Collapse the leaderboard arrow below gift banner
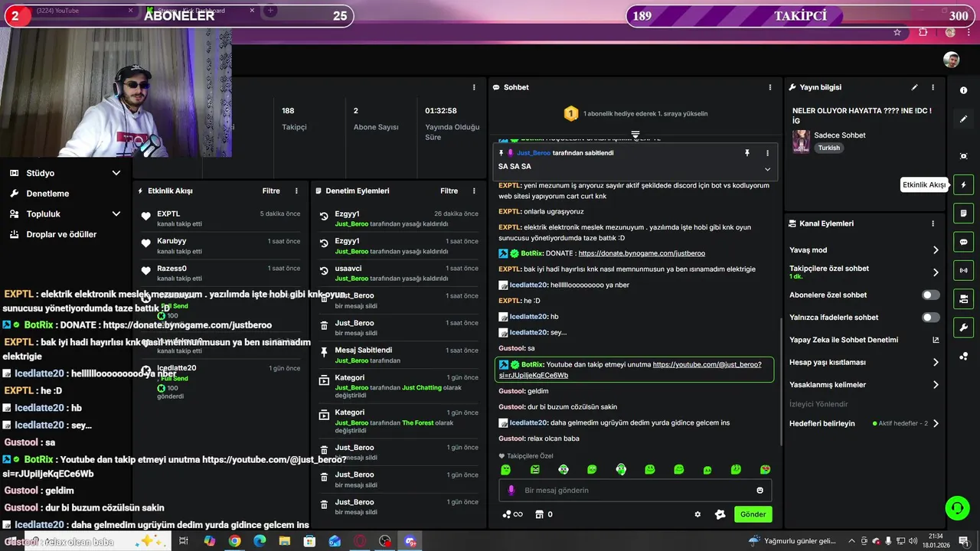The width and height of the screenshot is (980, 551). coord(635,135)
